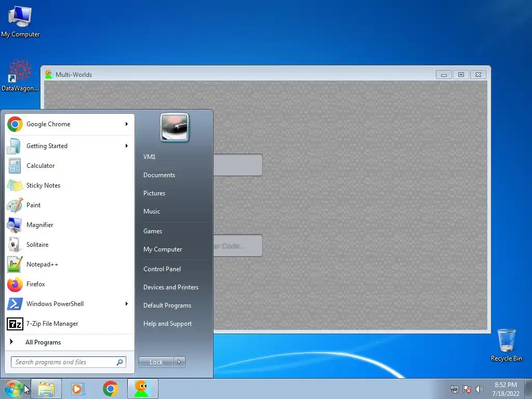Open Default Programs
The image size is (532, 399).
(167, 305)
